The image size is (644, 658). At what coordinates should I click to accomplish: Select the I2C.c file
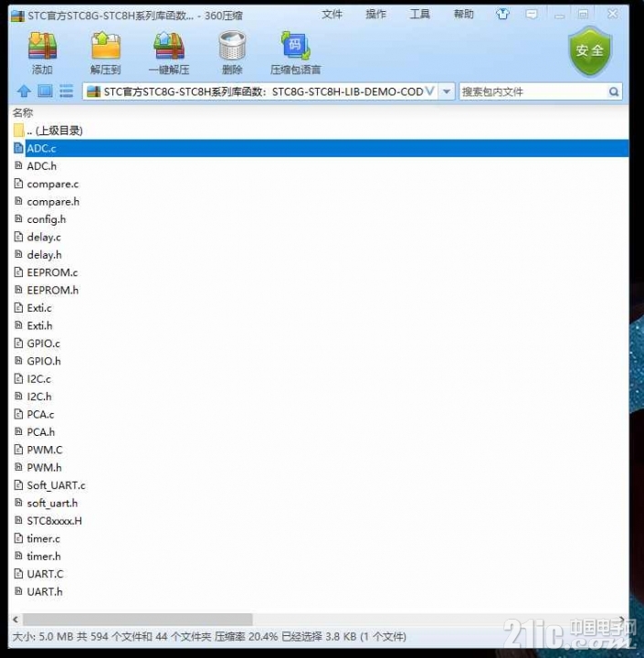pos(319,378)
